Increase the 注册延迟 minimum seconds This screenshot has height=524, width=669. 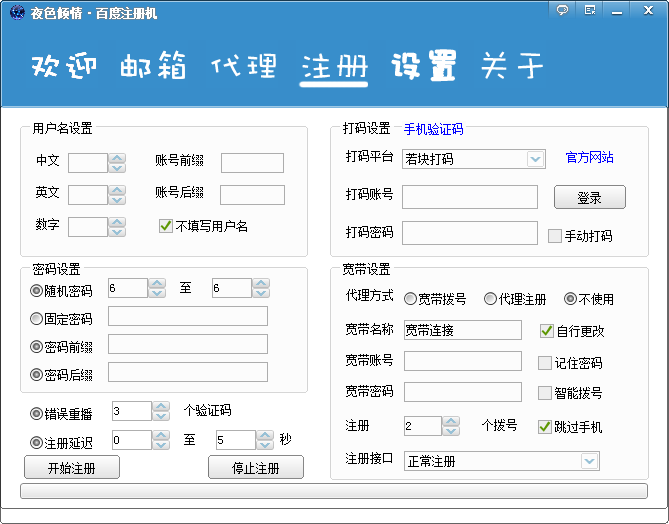(161, 435)
